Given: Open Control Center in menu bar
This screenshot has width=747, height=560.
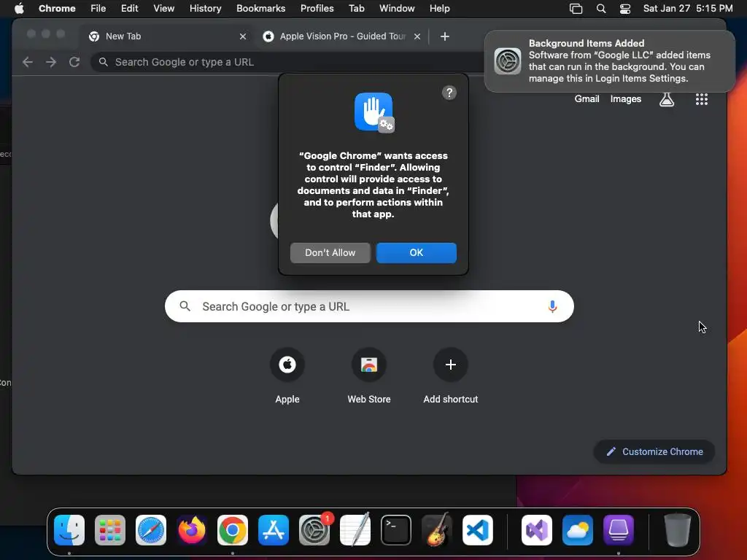Looking at the screenshot, I should (x=624, y=8).
